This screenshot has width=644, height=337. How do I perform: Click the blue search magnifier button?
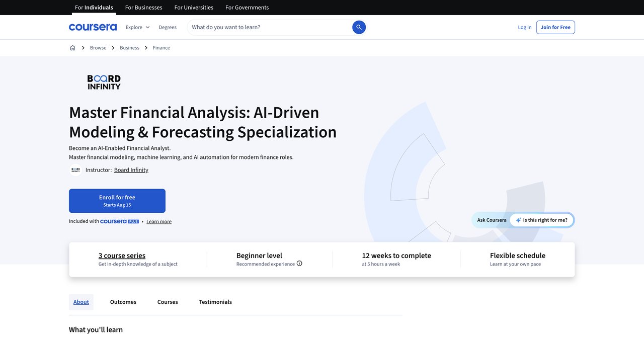359,27
